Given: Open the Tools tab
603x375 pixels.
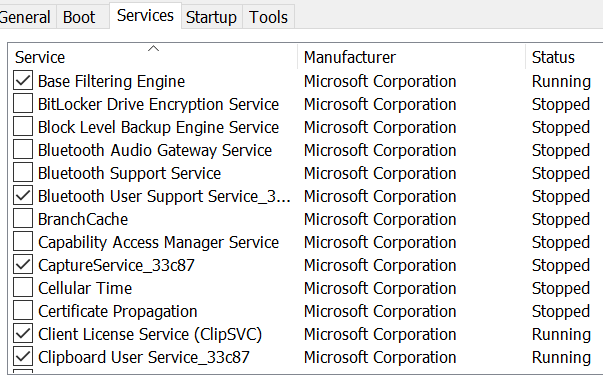Looking at the screenshot, I should point(268,17).
